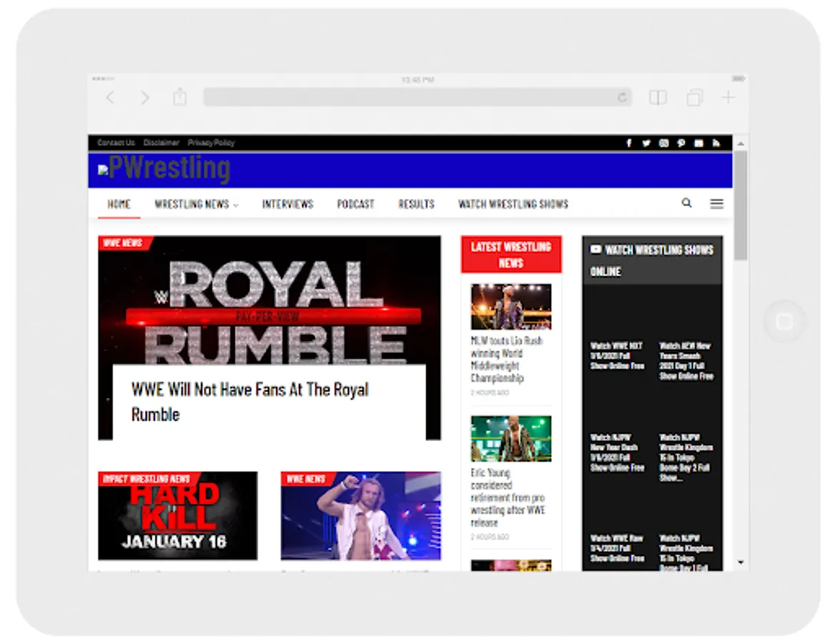835x644 pixels.
Task: Open MLW touts Lio Rush headline
Action: pyautogui.click(x=507, y=359)
